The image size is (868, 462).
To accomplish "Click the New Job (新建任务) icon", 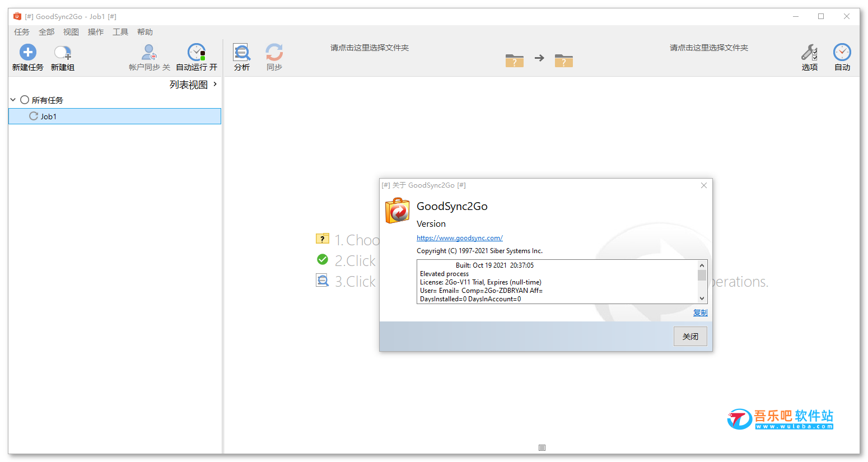I will click(28, 52).
